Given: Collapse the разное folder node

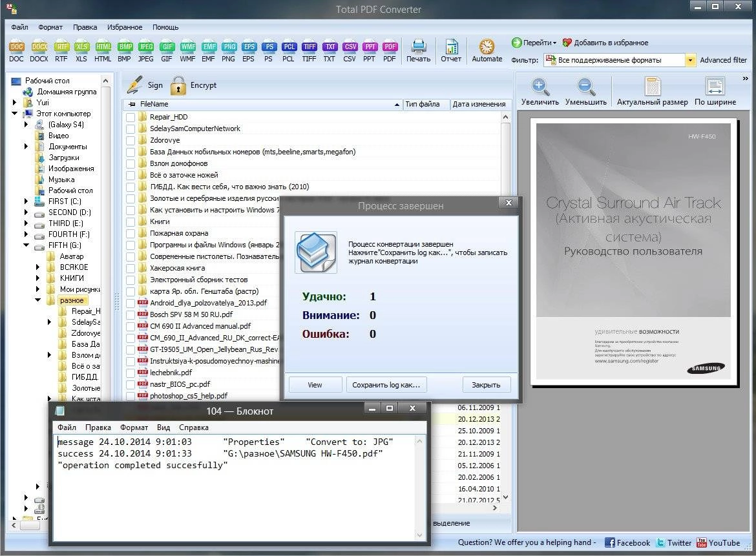Looking at the screenshot, I should click(37, 300).
